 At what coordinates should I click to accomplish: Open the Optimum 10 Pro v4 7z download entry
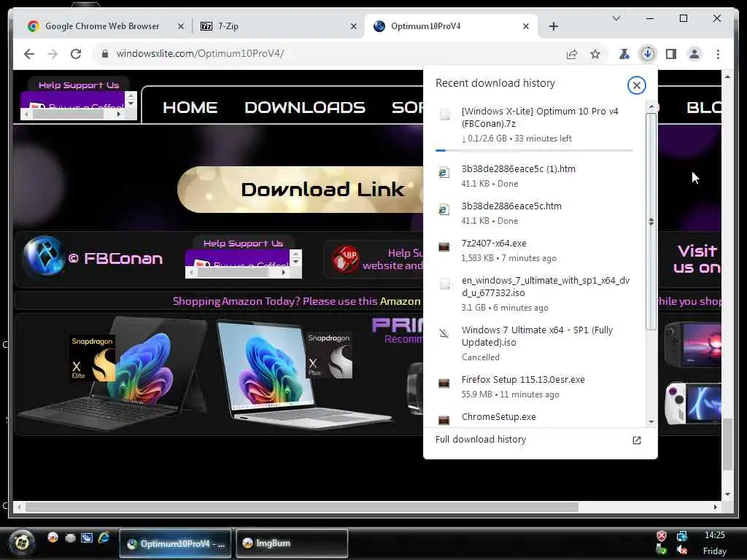point(534,125)
